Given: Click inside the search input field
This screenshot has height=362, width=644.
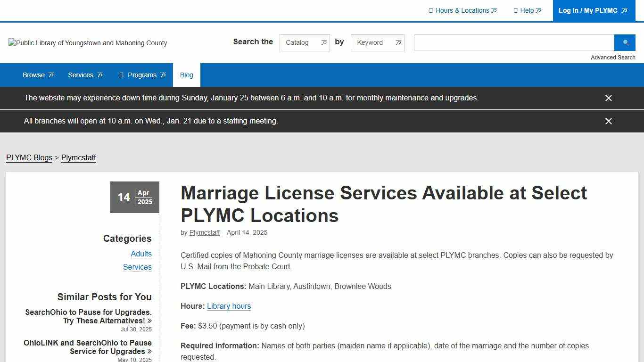Looking at the screenshot, I should pos(513,42).
